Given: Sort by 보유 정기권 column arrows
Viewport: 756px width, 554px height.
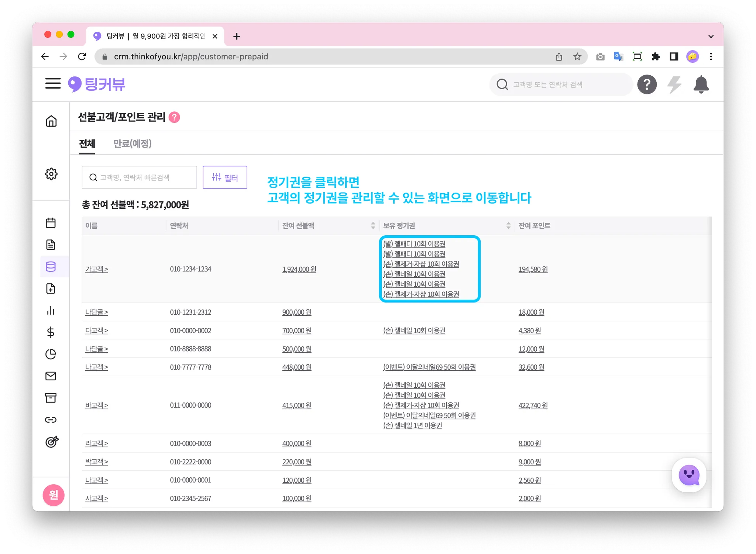Looking at the screenshot, I should tap(508, 225).
